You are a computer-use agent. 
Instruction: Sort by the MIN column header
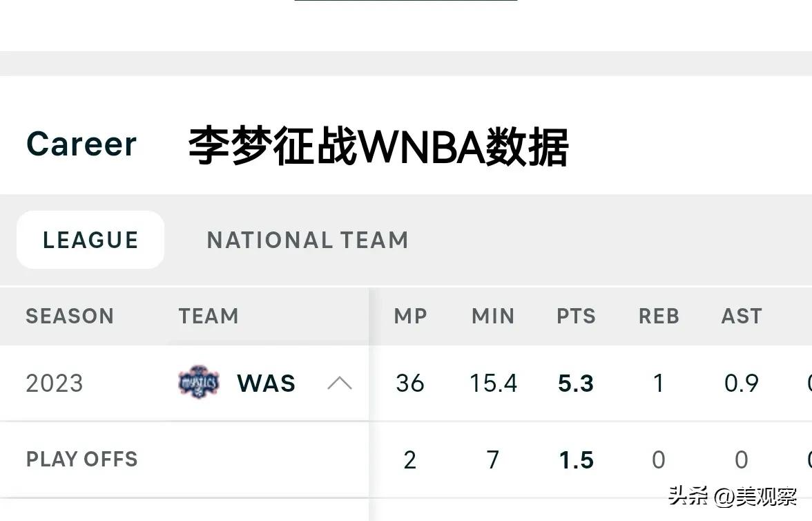click(493, 316)
